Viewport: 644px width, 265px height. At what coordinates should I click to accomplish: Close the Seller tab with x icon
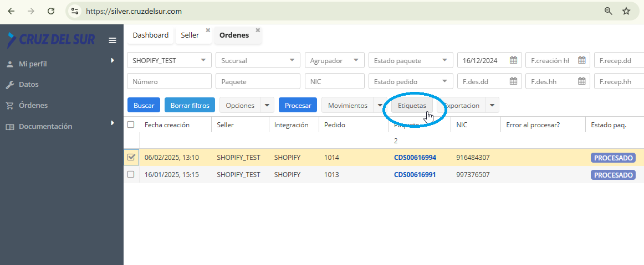pos(208,30)
